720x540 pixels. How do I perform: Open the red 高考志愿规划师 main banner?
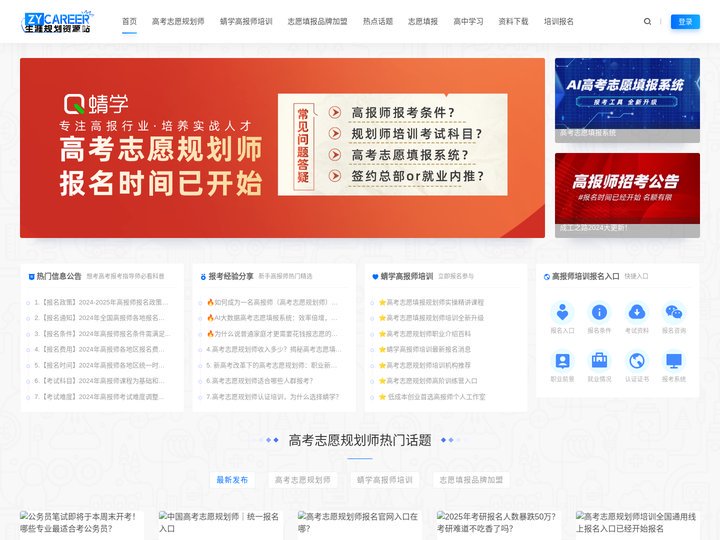282,148
